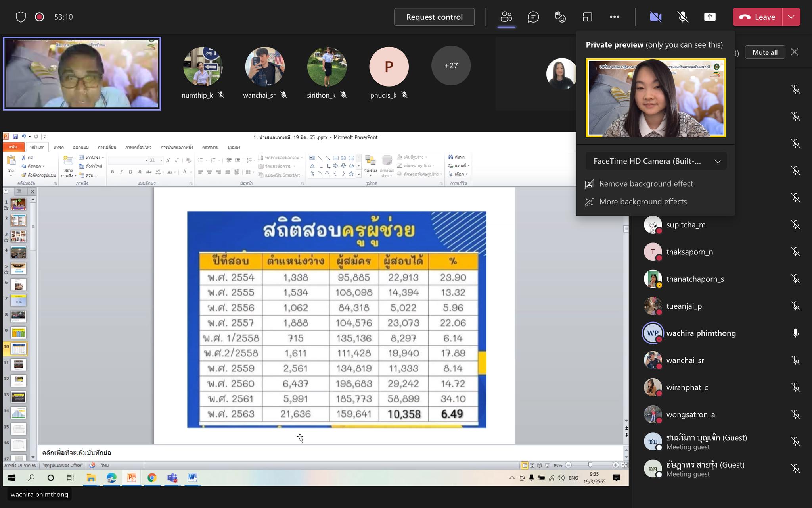Open the raise hand reactions icon
812x508 pixels.
coord(560,17)
